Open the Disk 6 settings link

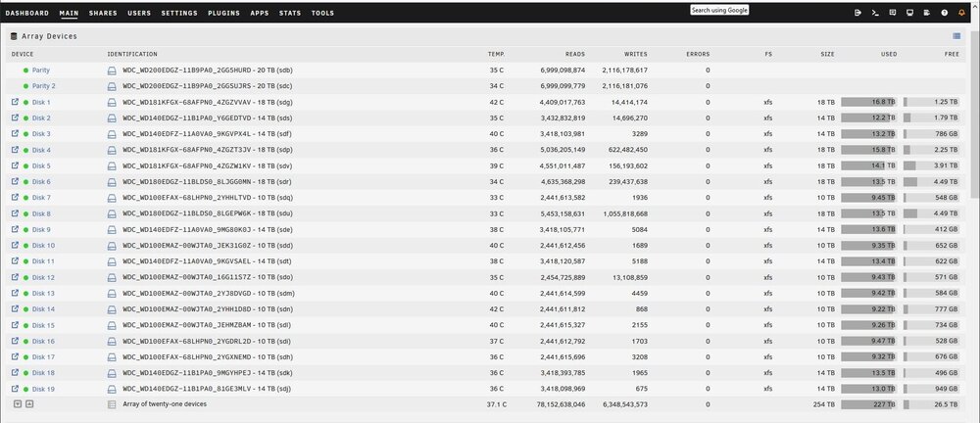[x=41, y=182]
